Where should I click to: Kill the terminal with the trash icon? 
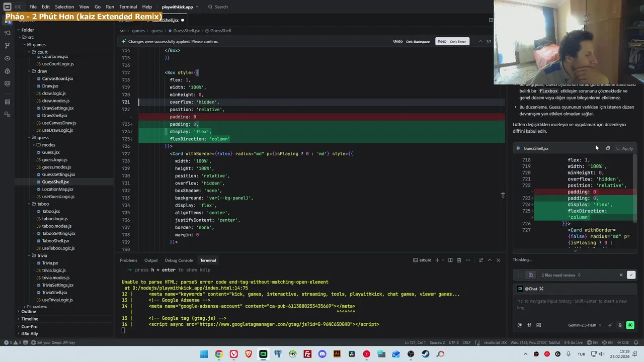pyautogui.click(x=459, y=260)
